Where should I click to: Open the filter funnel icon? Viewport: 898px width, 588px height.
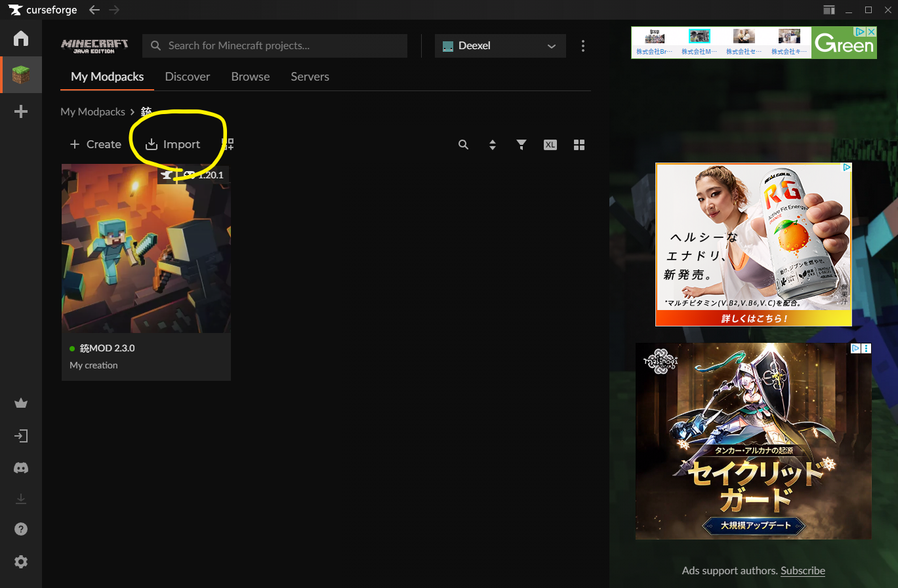click(521, 145)
